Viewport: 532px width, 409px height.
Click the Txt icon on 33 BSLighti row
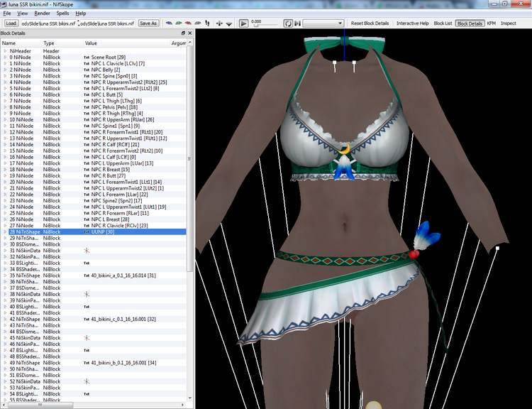pyautogui.click(x=87, y=263)
